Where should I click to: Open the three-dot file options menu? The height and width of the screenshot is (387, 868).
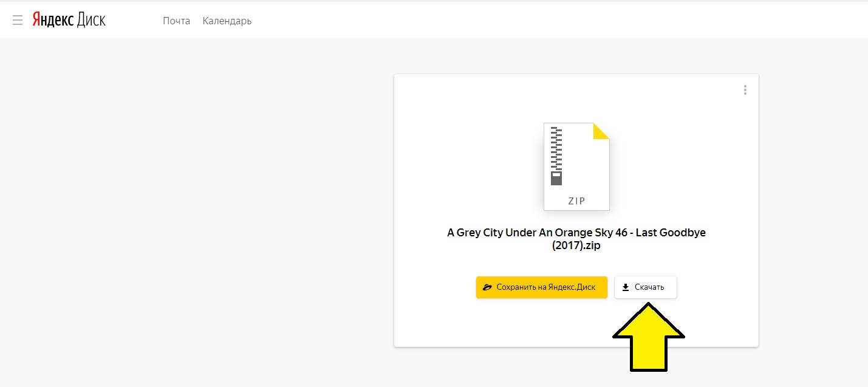click(745, 90)
